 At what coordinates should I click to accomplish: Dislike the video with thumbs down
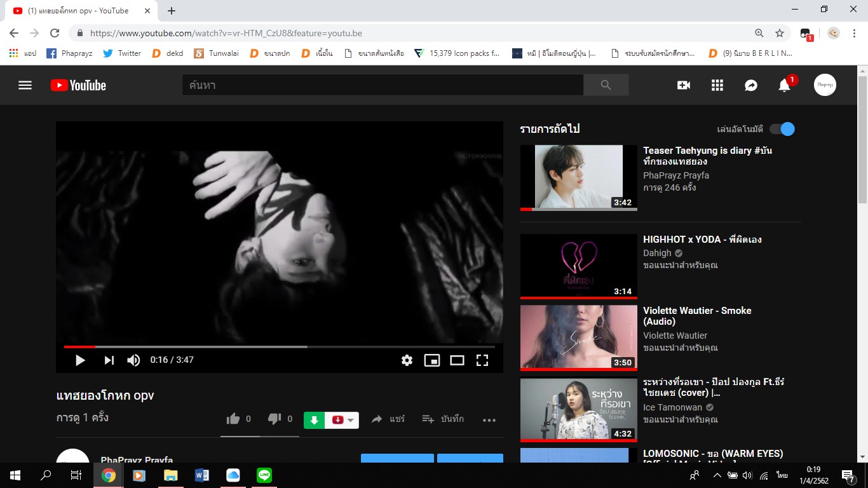coord(275,419)
